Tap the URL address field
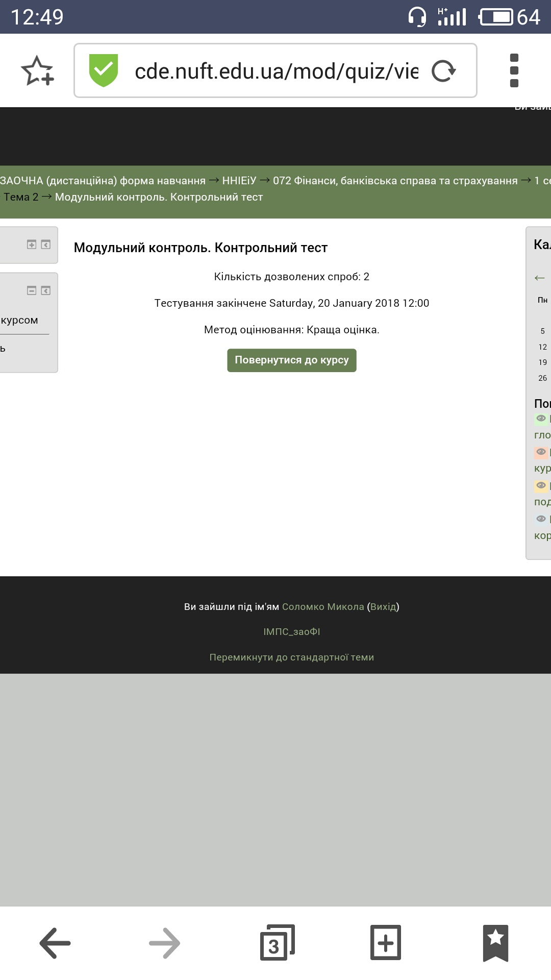The height and width of the screenshot is (980, 551). point(275,71)
